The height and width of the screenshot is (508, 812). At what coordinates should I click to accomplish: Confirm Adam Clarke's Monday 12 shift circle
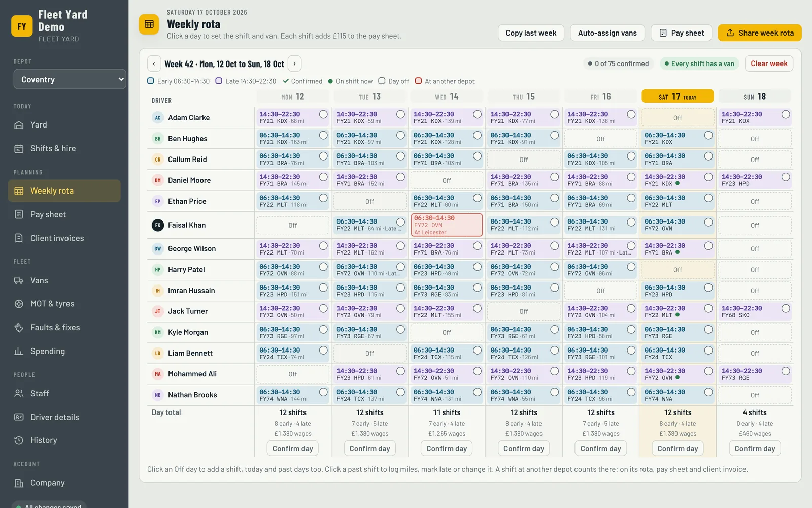323,114
